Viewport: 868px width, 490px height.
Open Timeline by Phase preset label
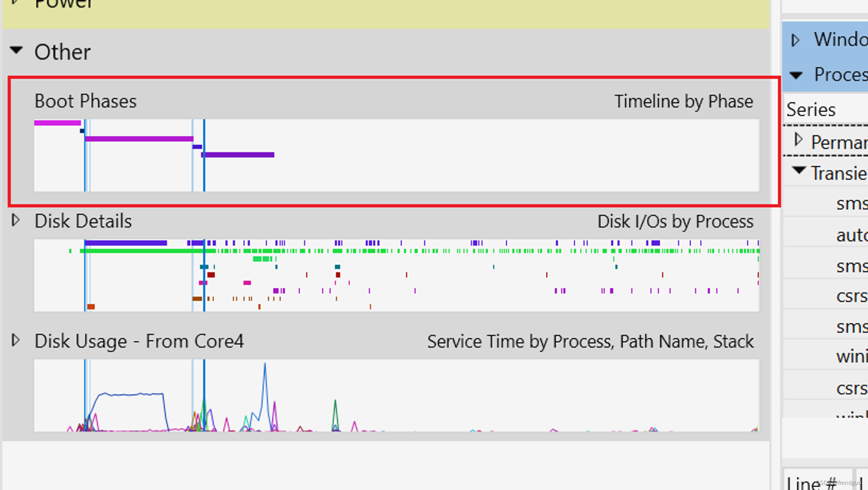coord(683,102)
